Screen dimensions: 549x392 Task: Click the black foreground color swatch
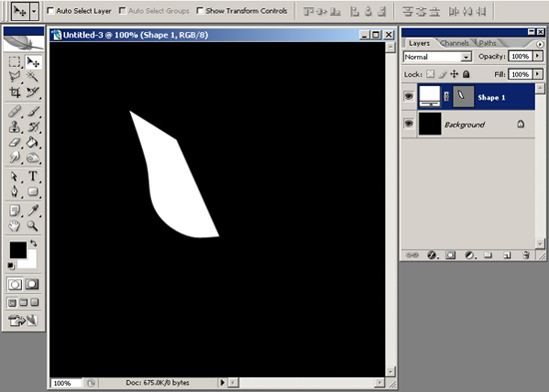click(x=18, y=250)
